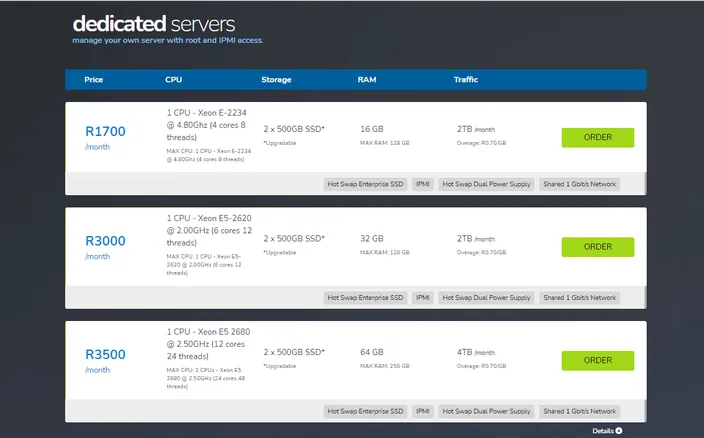Click IPMI tag in R3000 card
Image resolution: width=704 pixels, height=438 pixels.
[x=422, y=298]
